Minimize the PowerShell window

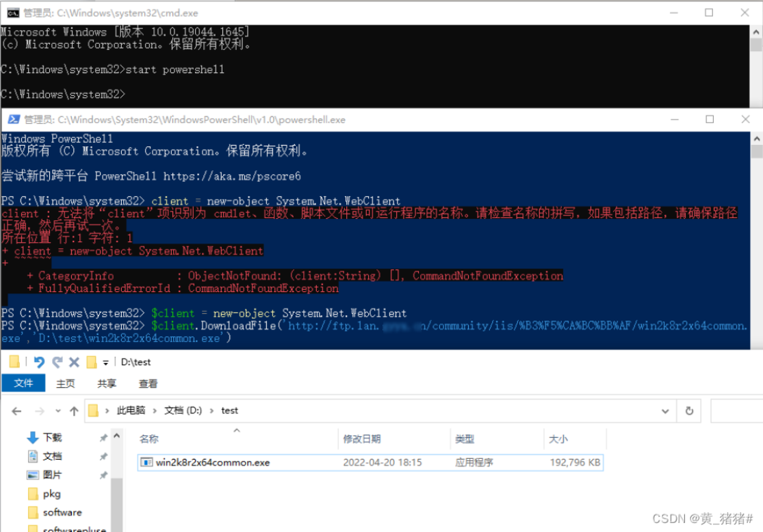pos(675,120)
